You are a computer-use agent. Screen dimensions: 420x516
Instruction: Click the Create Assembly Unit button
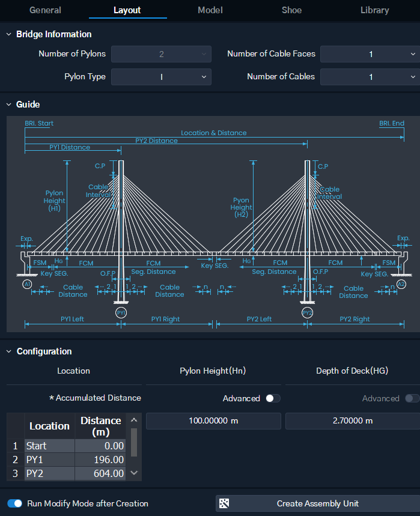coord(317,503)
